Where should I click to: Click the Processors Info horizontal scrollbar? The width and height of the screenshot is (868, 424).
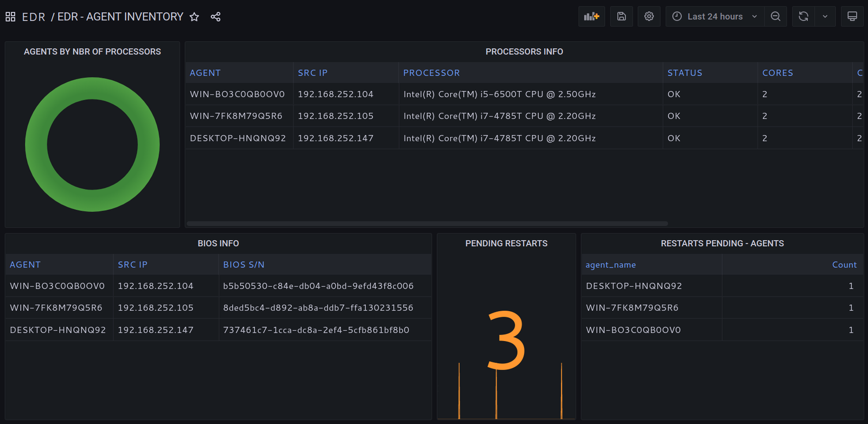click(x=427, y=223)
